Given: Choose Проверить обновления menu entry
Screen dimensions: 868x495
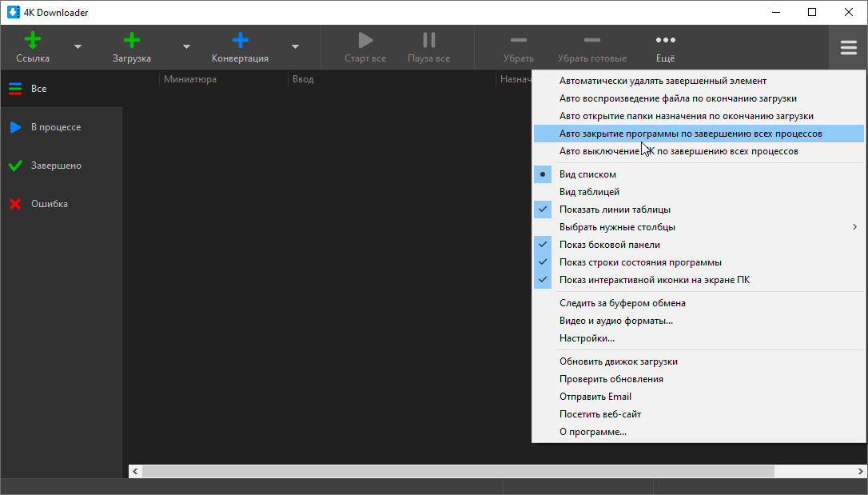Looking at the screenshot, I should click(611, 379).
